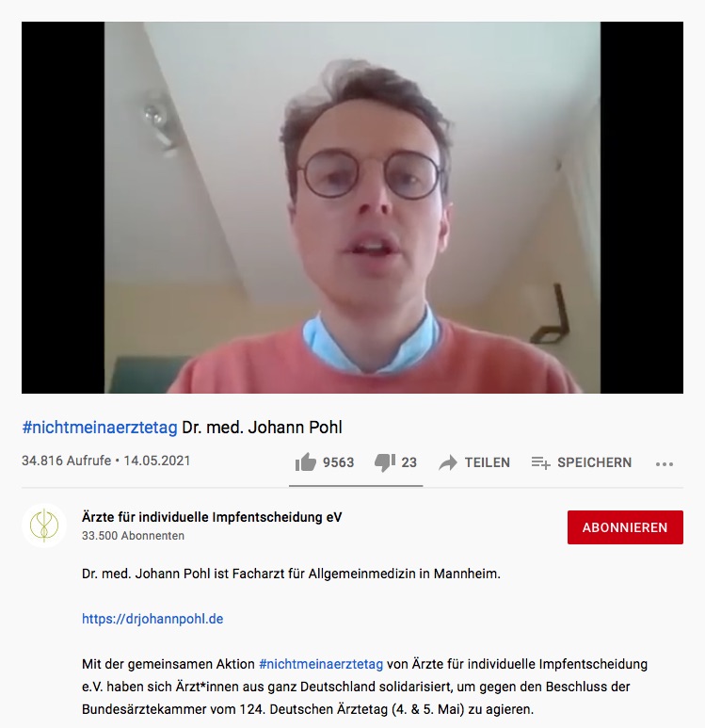This screenshot has width=705, height=728.
Task: Click the SPEICHERN save label
Action: (594, 462)
